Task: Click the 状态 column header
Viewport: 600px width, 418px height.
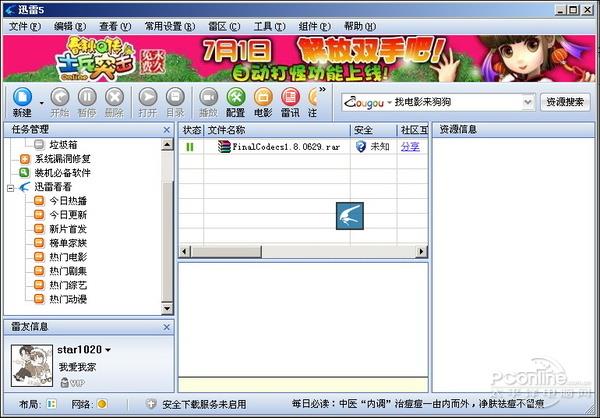Action: [191, 130]
